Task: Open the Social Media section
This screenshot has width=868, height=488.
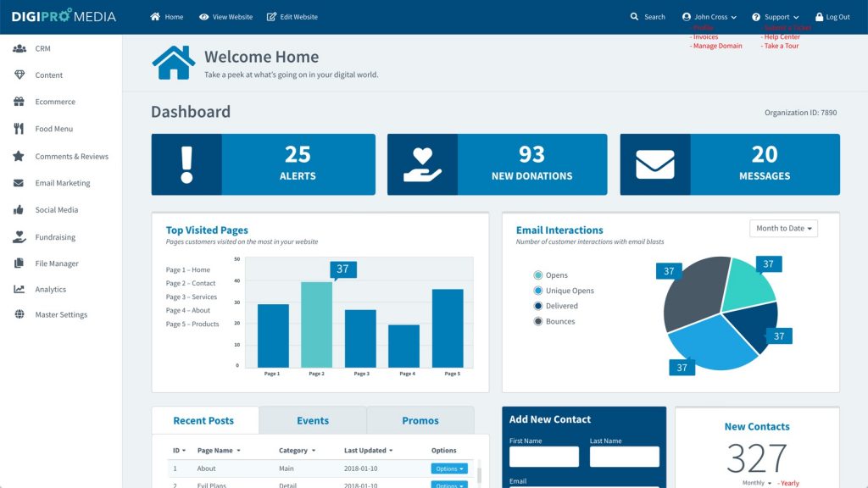Action: [x=54, y=209]
